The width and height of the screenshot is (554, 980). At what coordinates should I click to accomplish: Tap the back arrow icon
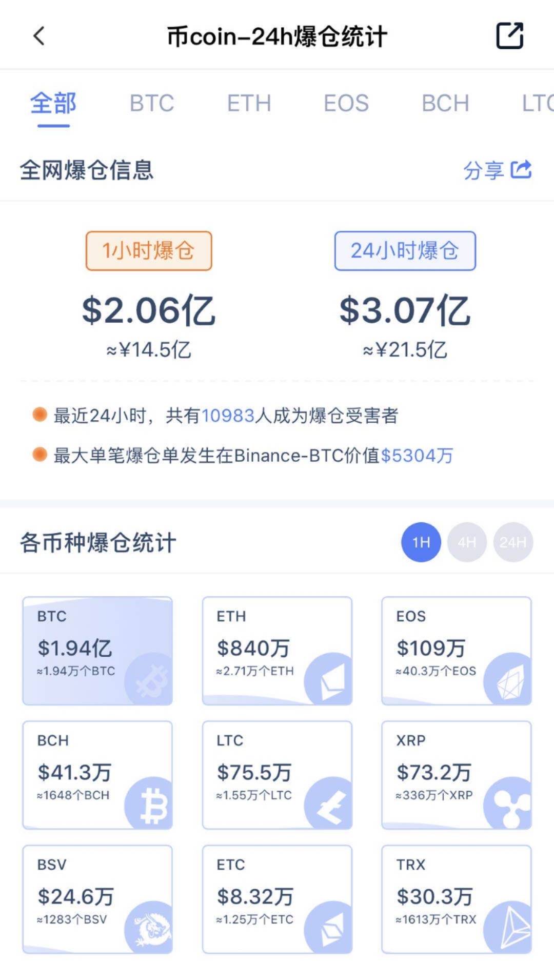click(x=39, y=36)
